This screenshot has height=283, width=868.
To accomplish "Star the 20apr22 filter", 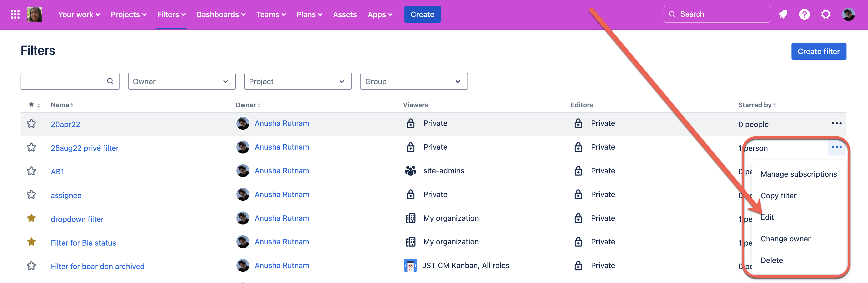I will click(31, 124).
